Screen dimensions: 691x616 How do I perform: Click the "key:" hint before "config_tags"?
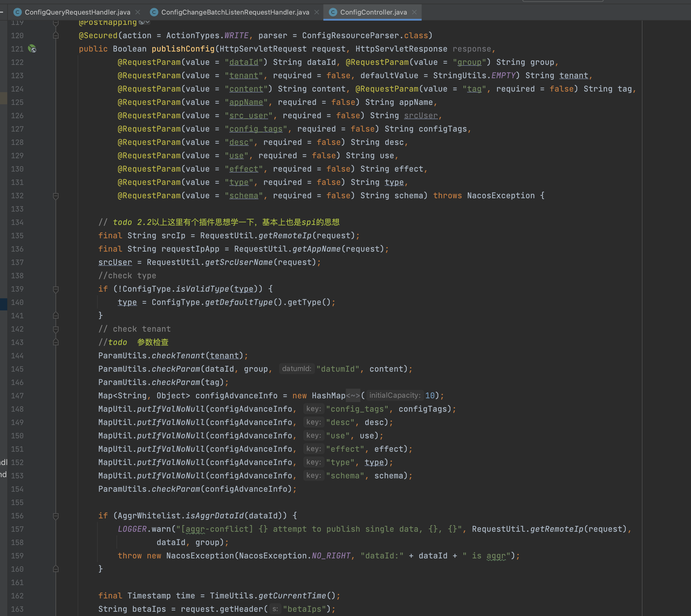313,409
